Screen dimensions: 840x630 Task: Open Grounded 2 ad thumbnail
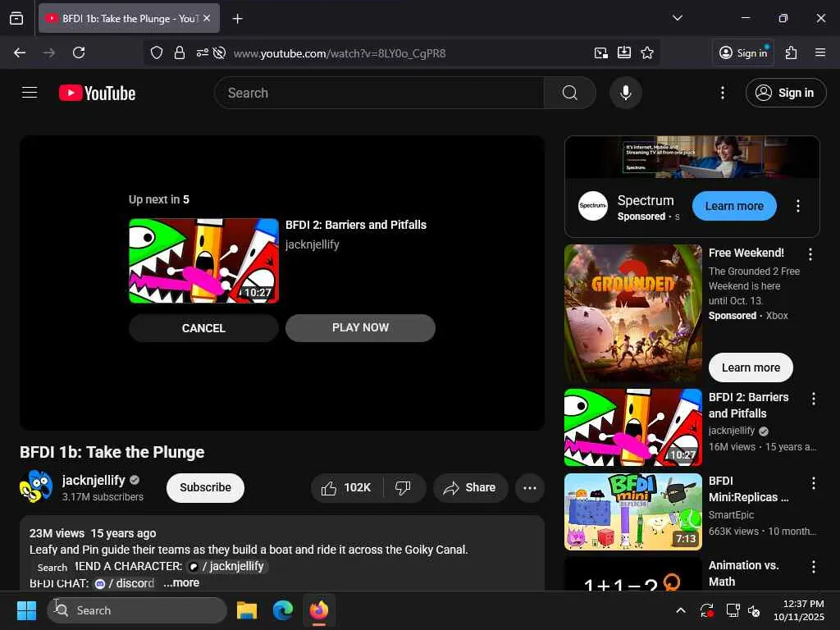click(632, 313)
